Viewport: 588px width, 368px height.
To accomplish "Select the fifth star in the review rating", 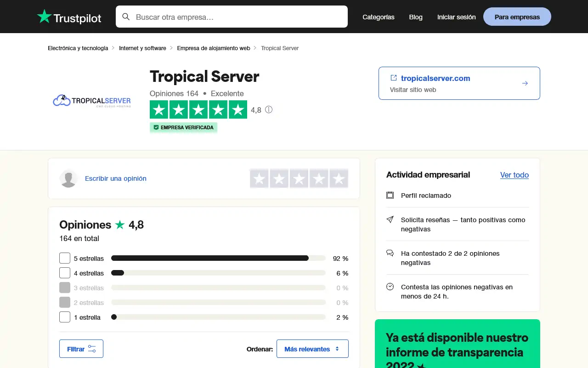I will tap(339, 178).
